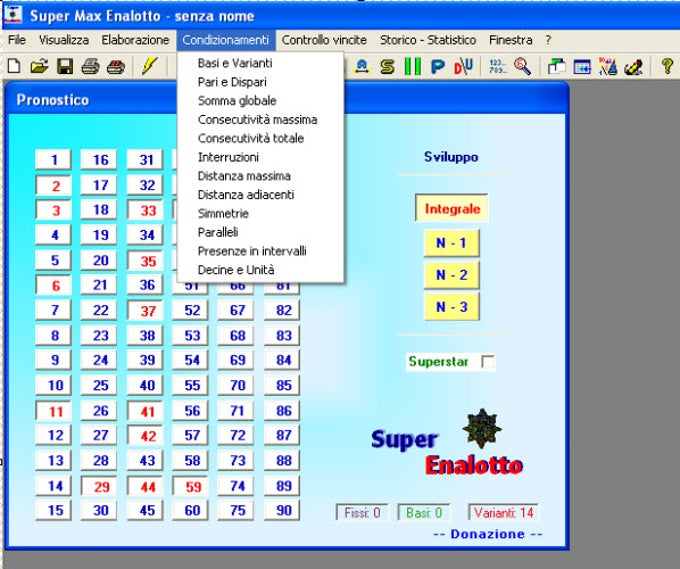Click the New file toolbar icon

point(14,66)
